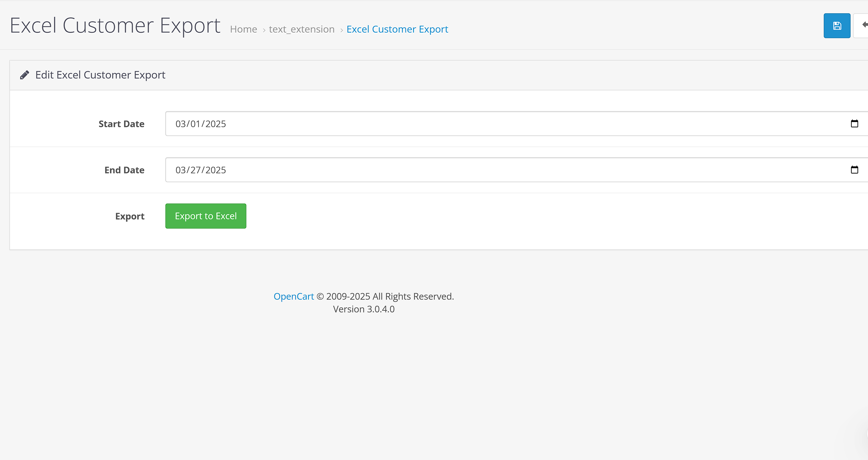Open the End Date calendar picker icon
Screen dimensions: 868x460
(854, 170)
